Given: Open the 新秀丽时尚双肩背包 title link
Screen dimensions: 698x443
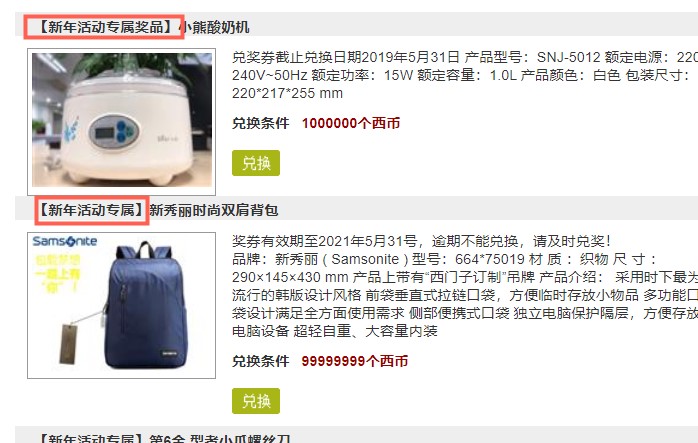Looking at the screenshot, I should click(214, 210).
